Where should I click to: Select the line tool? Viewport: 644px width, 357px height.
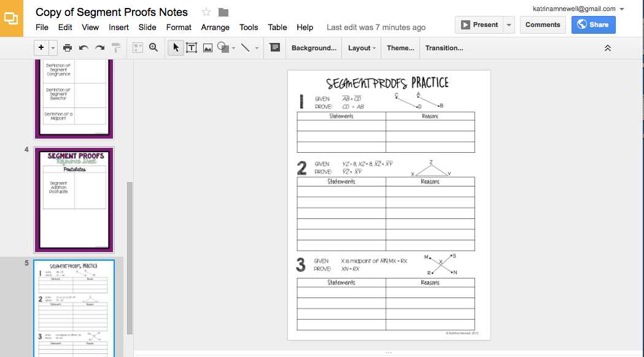pos(245,48)
